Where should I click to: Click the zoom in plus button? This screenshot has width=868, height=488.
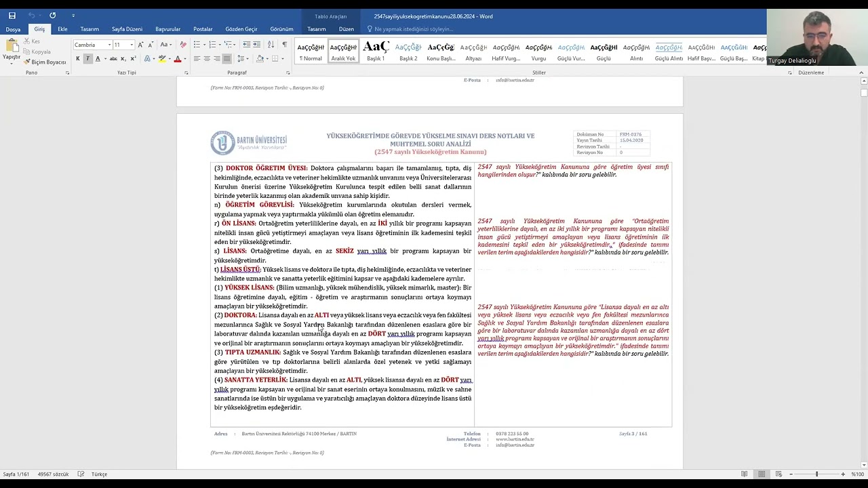tap(843, 474)
